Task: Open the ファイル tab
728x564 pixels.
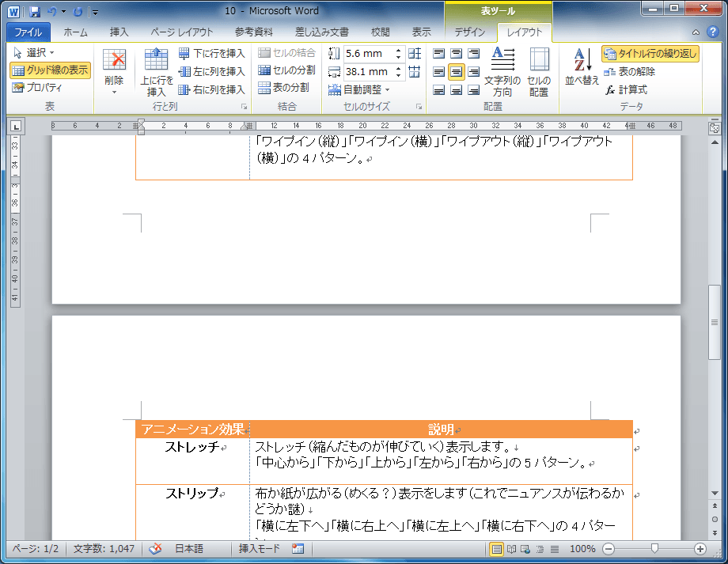Action: point(28,32)
